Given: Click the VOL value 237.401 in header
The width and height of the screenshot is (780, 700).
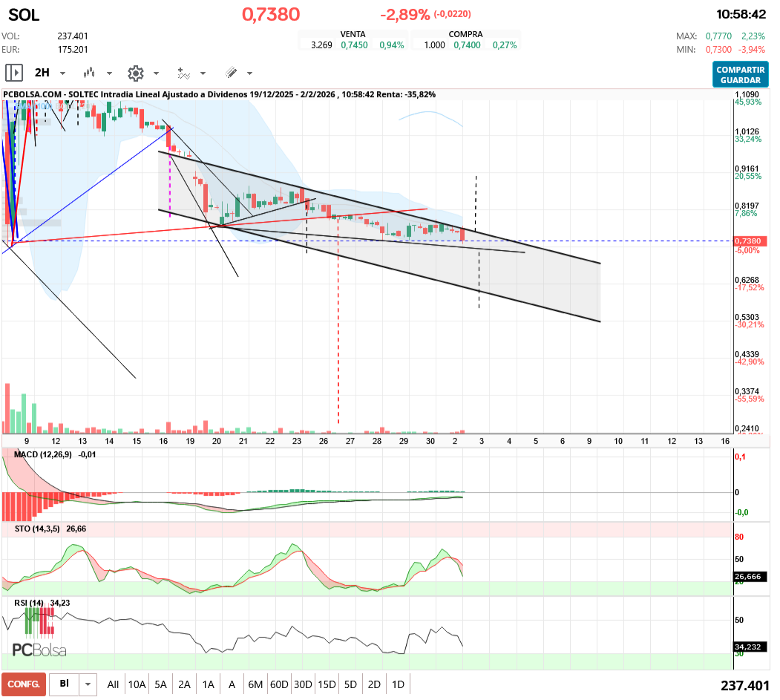Looking at the screenshot, I should click(x=73, y=36).
